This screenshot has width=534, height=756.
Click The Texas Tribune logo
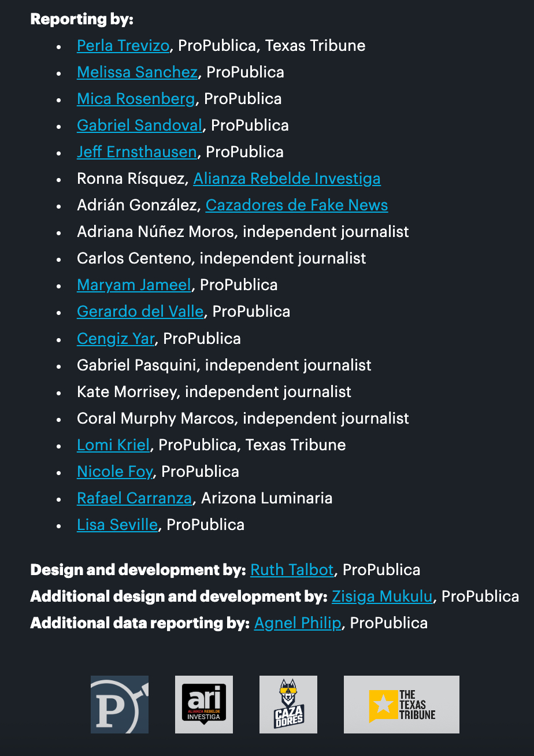402,704
